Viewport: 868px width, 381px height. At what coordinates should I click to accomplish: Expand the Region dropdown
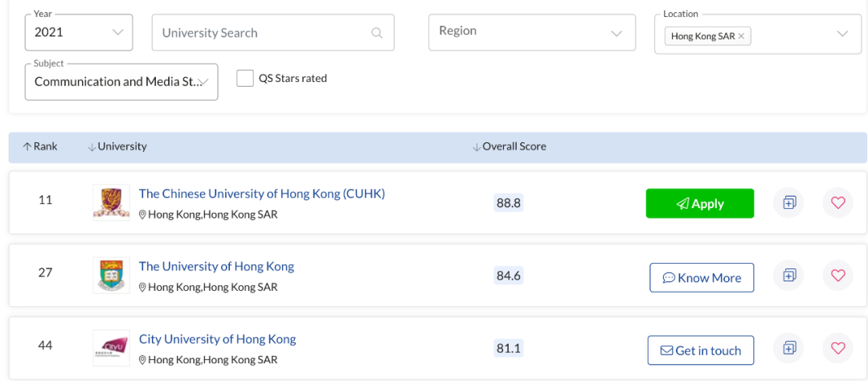point(531,32)
